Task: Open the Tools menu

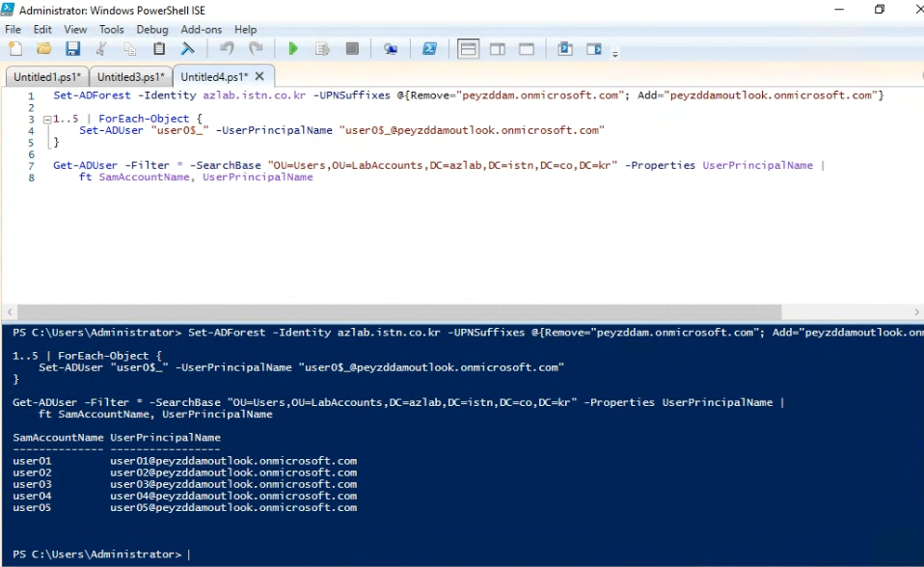Action: click(x=111, y=30)
